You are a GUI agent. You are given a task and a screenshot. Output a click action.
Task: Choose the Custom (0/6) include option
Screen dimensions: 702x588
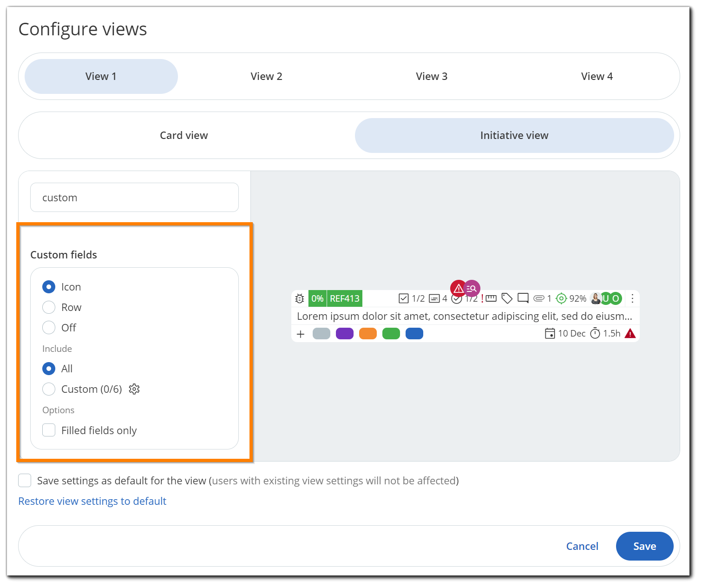[49, 389]
